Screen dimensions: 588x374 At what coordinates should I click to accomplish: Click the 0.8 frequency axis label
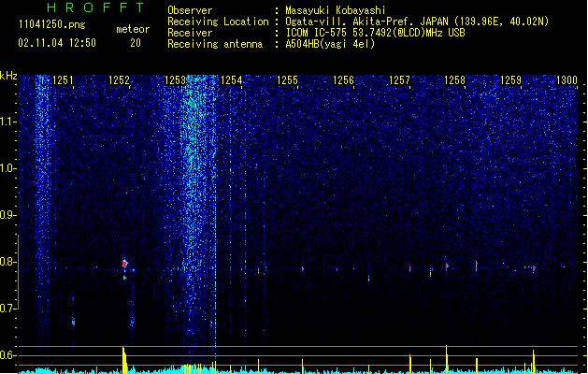pyautogui.click(x=7, y=262)
